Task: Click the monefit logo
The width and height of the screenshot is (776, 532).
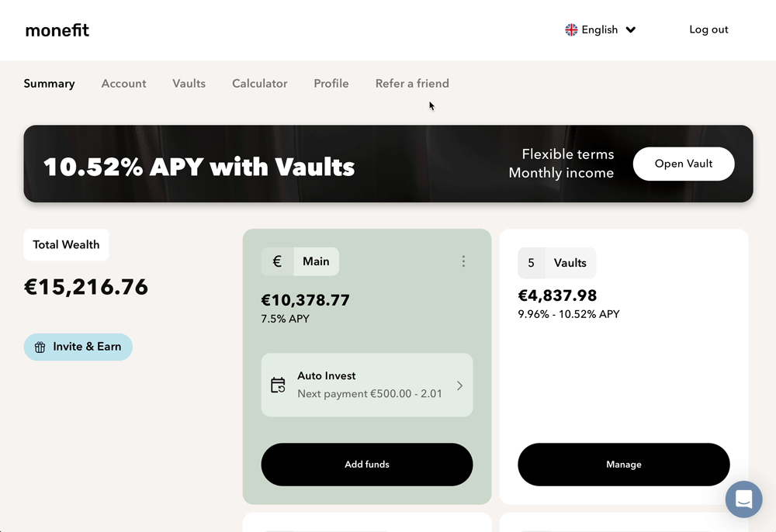Action: [x=57, y=30]
